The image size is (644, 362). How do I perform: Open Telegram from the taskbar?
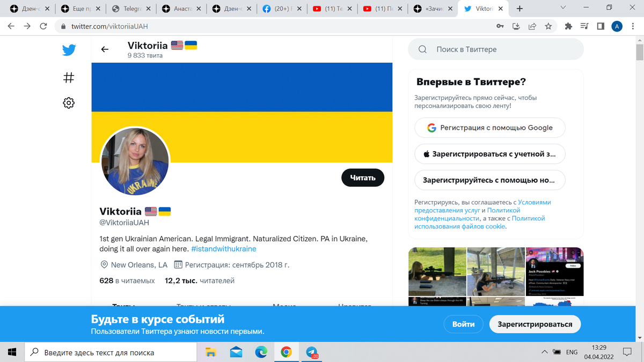point(312,352)
